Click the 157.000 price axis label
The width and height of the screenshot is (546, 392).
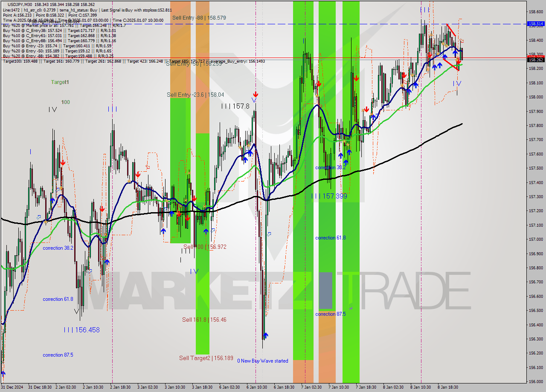pyautogui.click(x=536, y=239)
